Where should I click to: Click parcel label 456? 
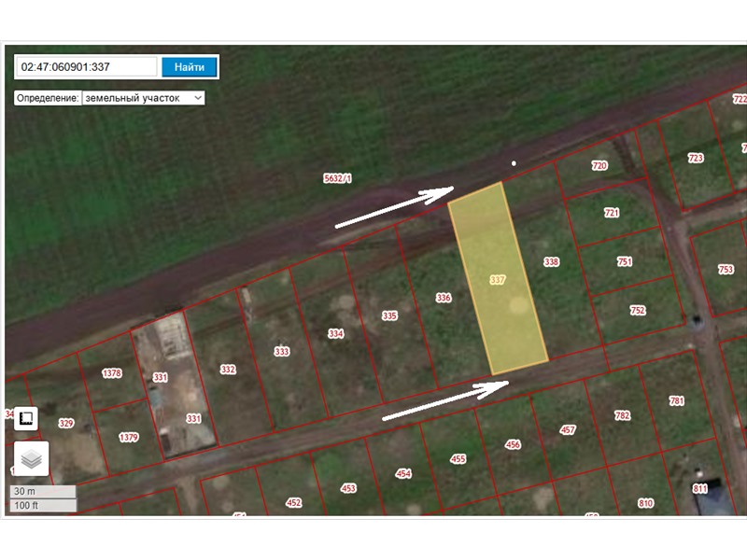click(x=513, y=445)
